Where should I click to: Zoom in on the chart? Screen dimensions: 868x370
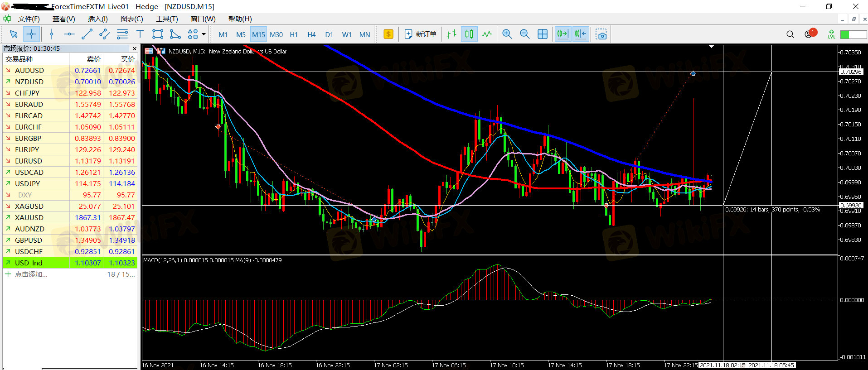507,34
